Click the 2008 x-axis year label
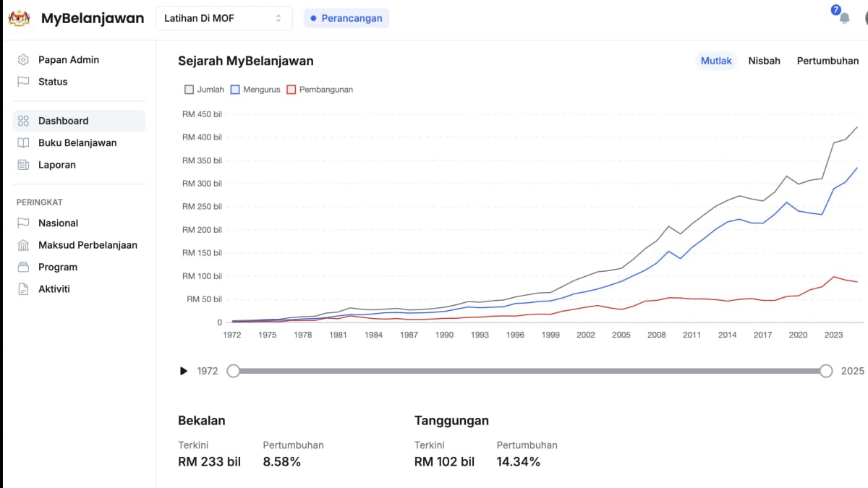Viewport: 868px width, 488px height. tap(657, 335)
